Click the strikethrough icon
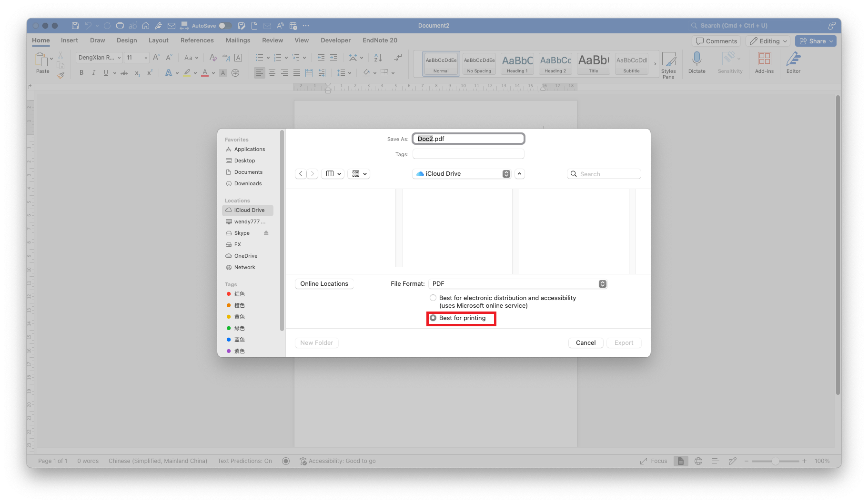The height and width of the screenshot is (503, 868). point(124,73)
